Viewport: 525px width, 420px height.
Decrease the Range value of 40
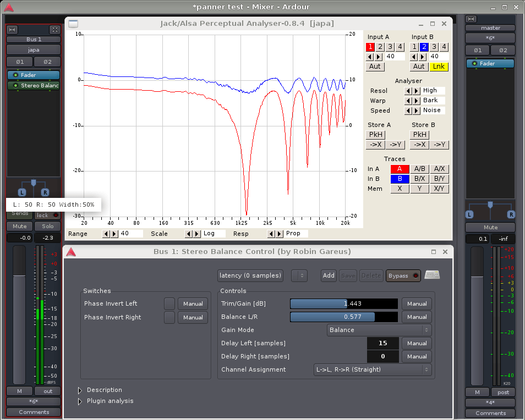(x=106, y=234)
